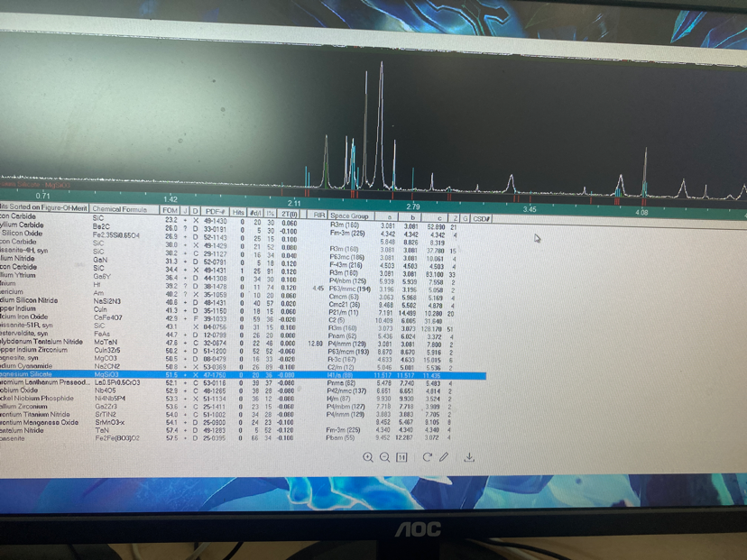Click the 2T(0) column header
The height and width of the screenshot is (560, 747).
290,214
